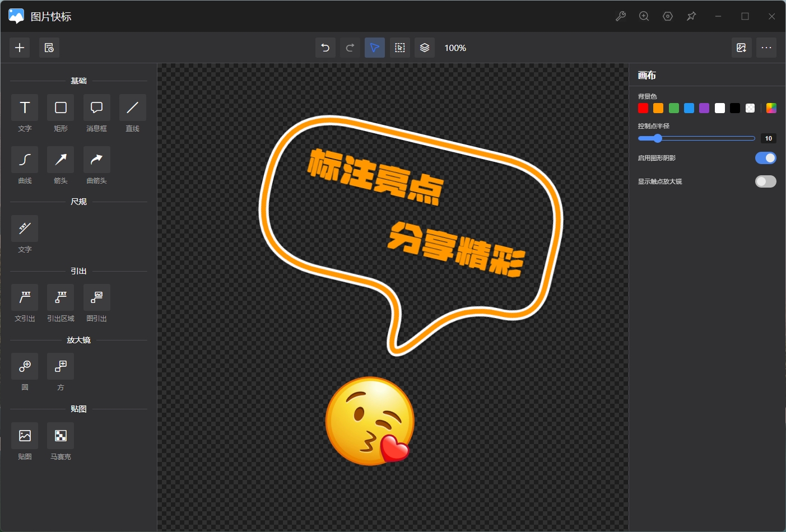Click the 标注亮点 text on canvas

click(x=375, y=176)
